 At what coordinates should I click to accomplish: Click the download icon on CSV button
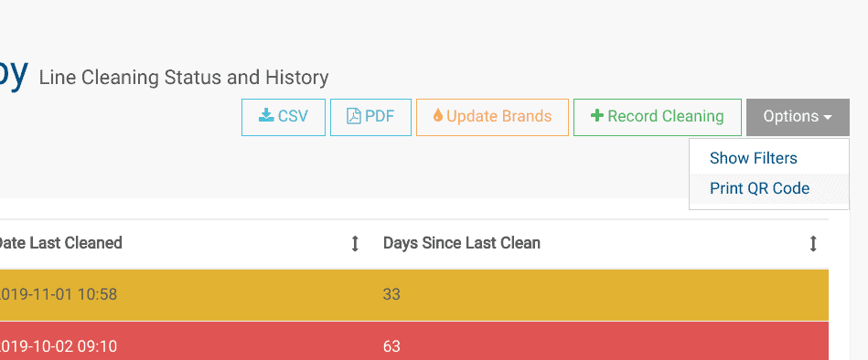pos(266,116)
